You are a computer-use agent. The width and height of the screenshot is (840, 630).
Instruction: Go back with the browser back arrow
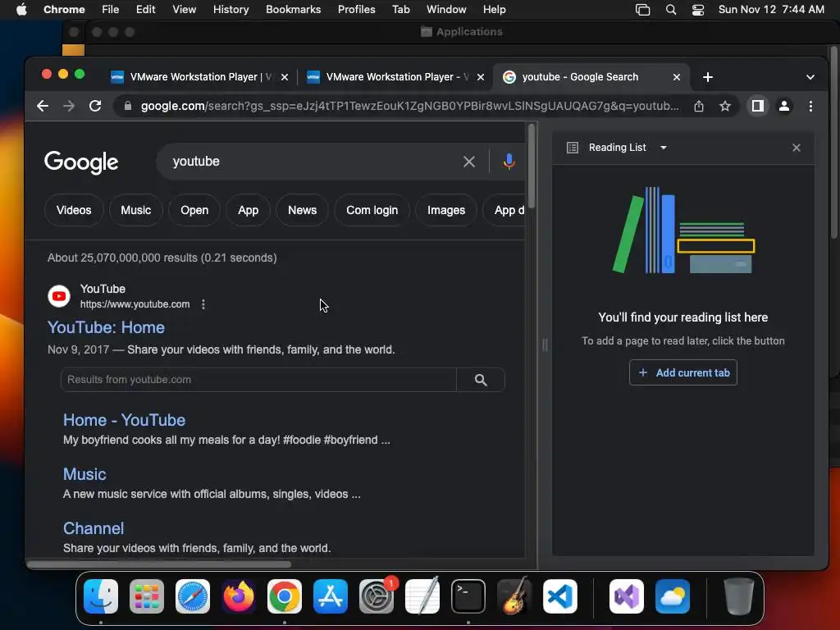[x=43, y=106]
